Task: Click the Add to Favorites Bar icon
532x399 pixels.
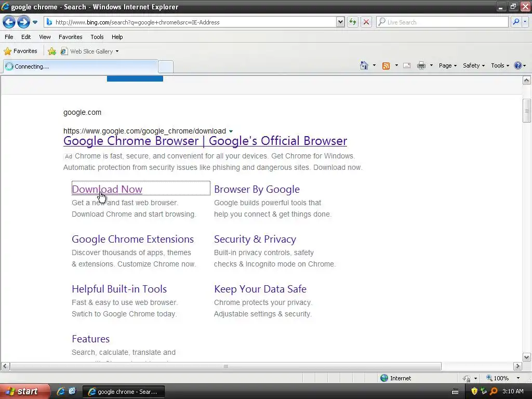Action: (x=52, y=51)
